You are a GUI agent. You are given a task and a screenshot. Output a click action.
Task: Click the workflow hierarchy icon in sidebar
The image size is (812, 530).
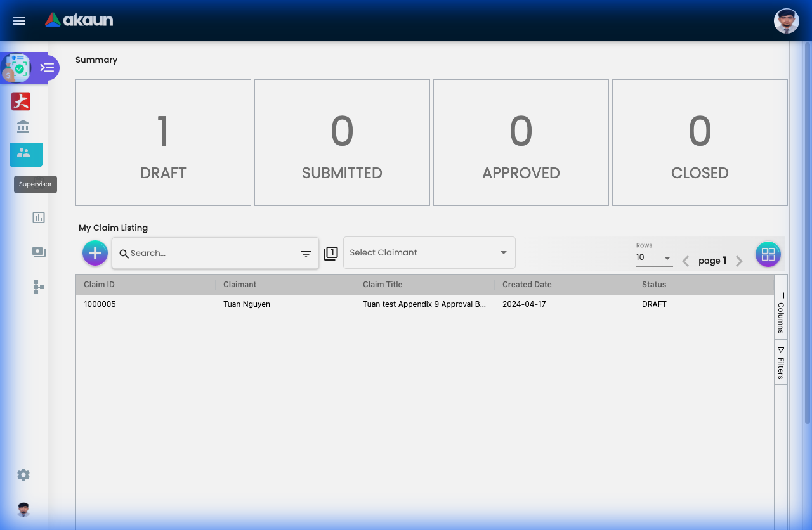pos(38,287)
